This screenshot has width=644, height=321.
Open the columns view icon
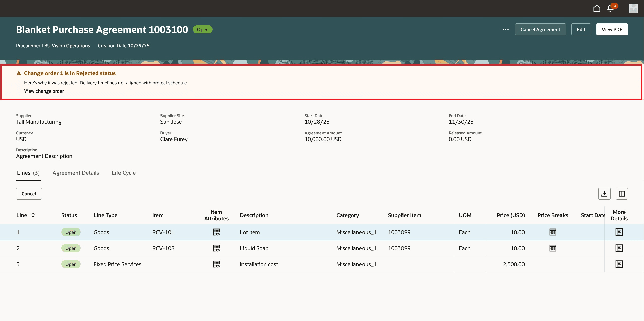pos(622,194)
